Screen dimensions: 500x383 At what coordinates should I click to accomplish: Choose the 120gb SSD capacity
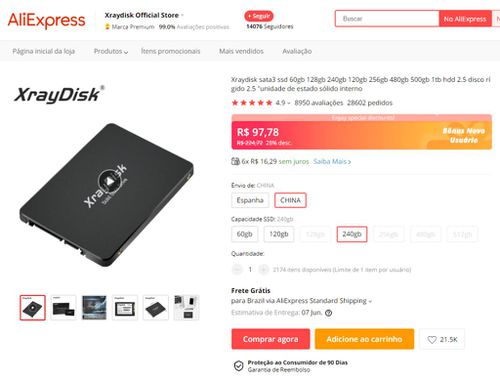279,234
